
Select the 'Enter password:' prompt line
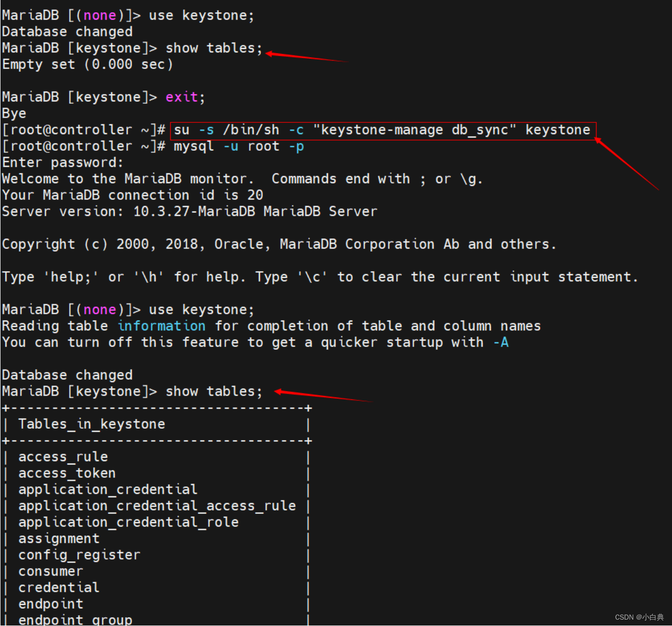(x=63, y=162)
